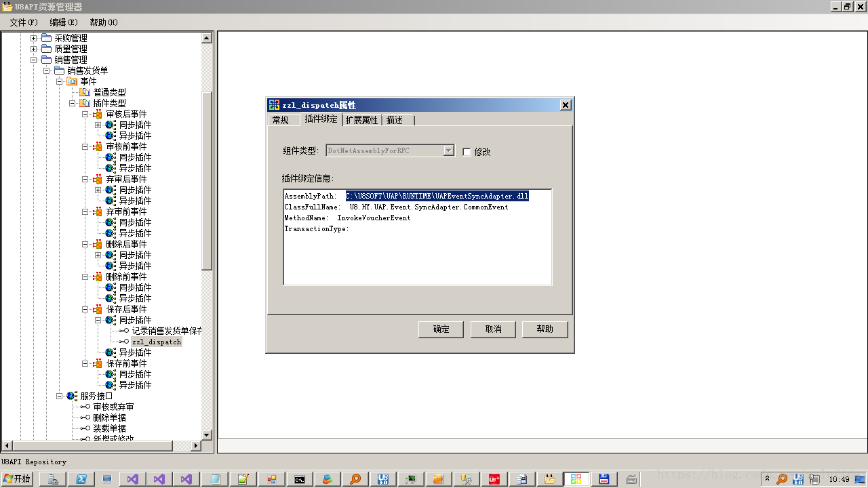Viewport: 868px width, 488px height.
Task: Click tree horizontal scrollbar right arrow
Action: click(x=196, y=445)
